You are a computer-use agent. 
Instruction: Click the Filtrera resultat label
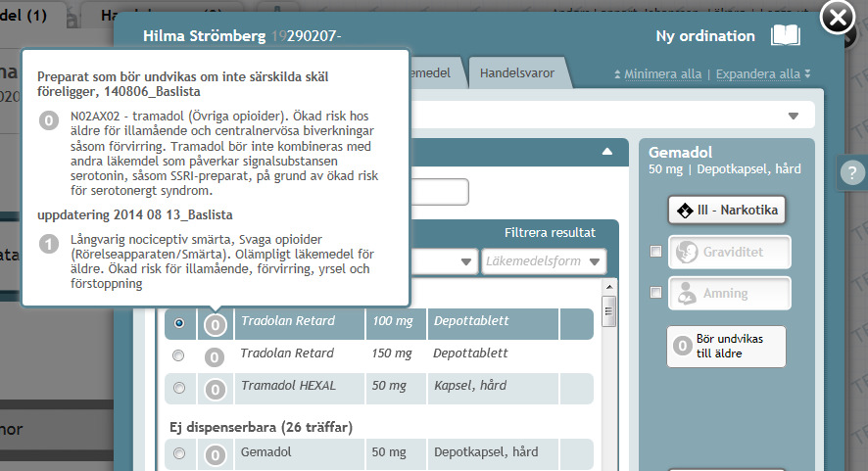[x=550, y=233]
